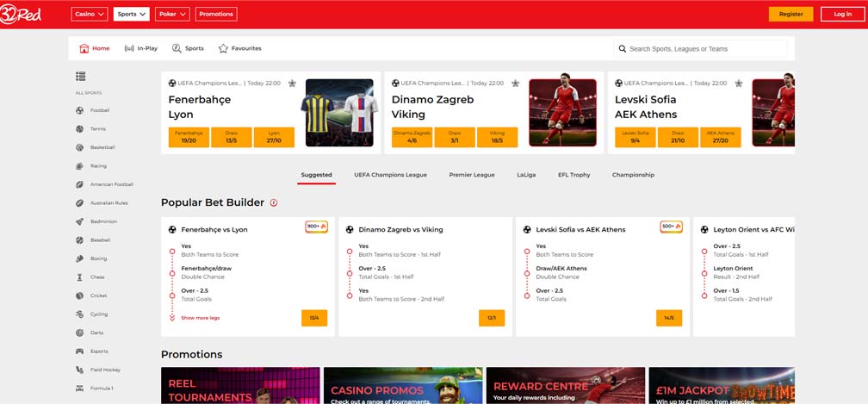The image size is (868, 404).
Task: Open the Poker dropdown menu
Action: pos(173,15)
